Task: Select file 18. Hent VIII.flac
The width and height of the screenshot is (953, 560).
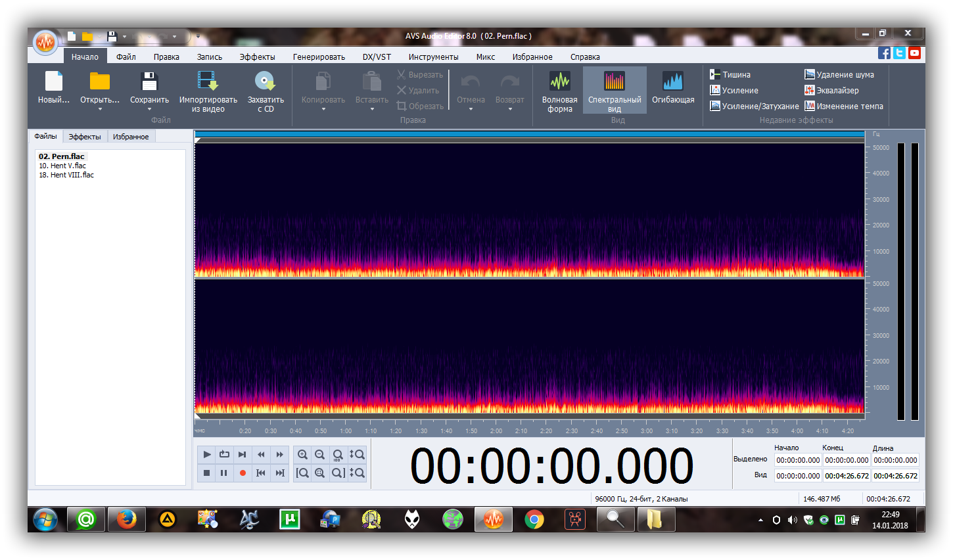Action: point(66,175)
